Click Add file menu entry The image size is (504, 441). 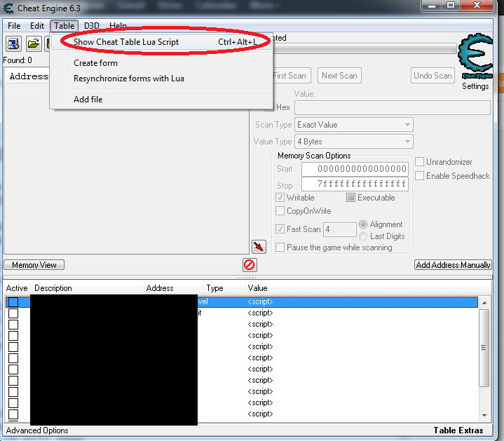(x=88, y=100)
